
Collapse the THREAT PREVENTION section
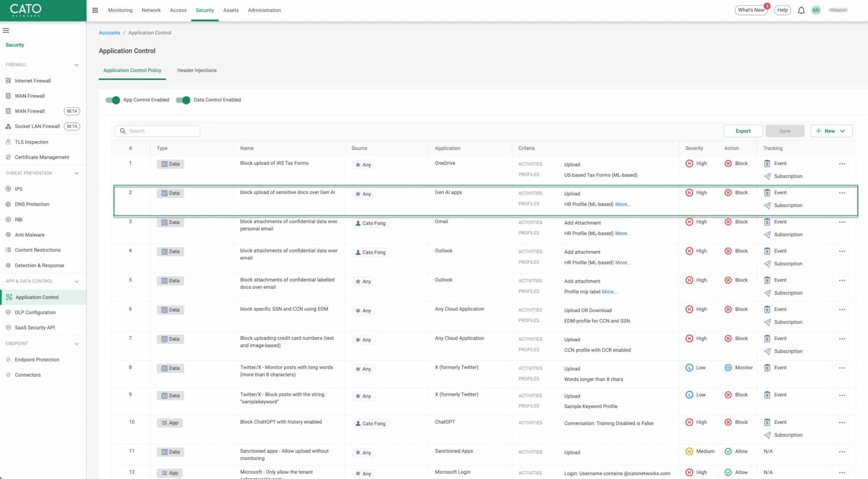(x=76, y=173)
